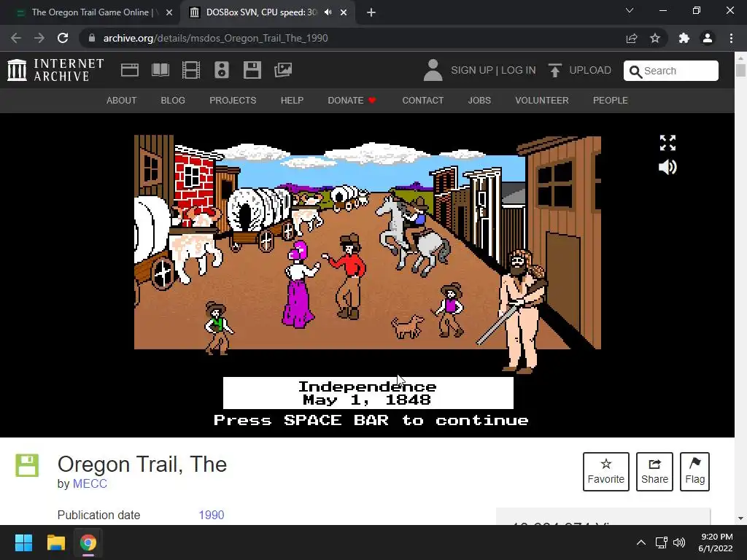
Task: Bookmark this page with the star icon
Action: [655, 38]
